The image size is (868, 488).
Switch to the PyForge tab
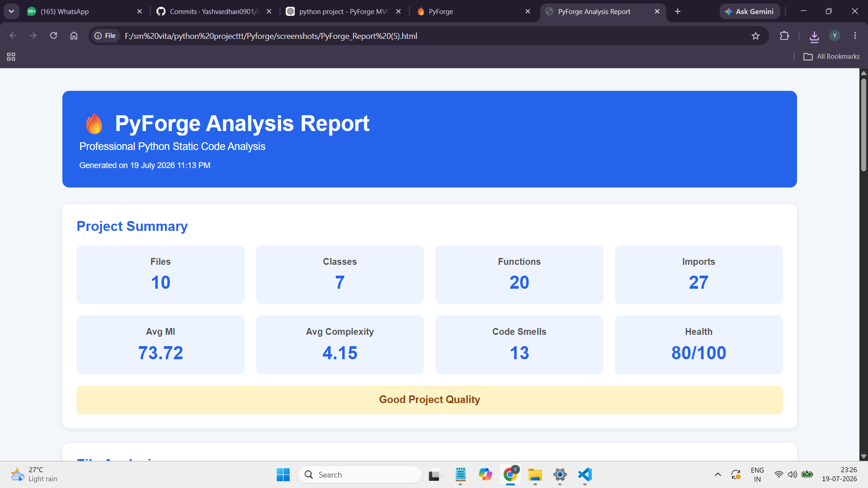click(473, 11)
